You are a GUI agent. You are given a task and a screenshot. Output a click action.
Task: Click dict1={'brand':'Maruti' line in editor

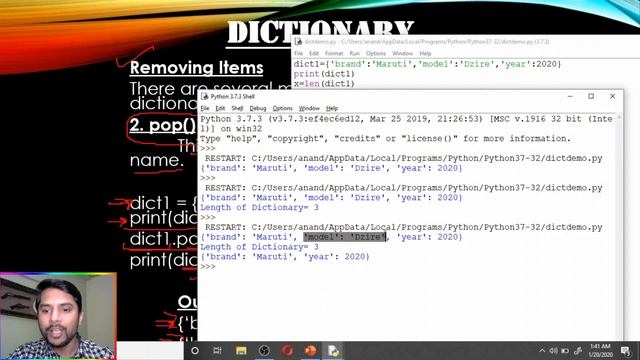click(427, 64)
